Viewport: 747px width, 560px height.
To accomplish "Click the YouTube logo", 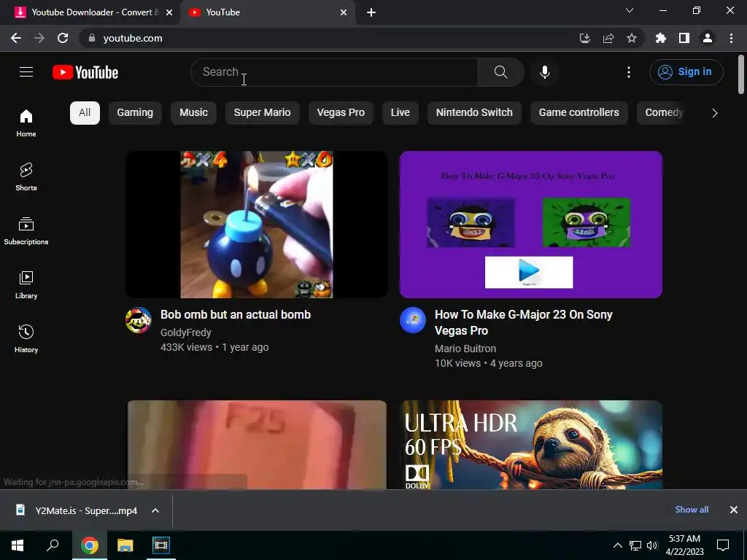I will 85,72.
